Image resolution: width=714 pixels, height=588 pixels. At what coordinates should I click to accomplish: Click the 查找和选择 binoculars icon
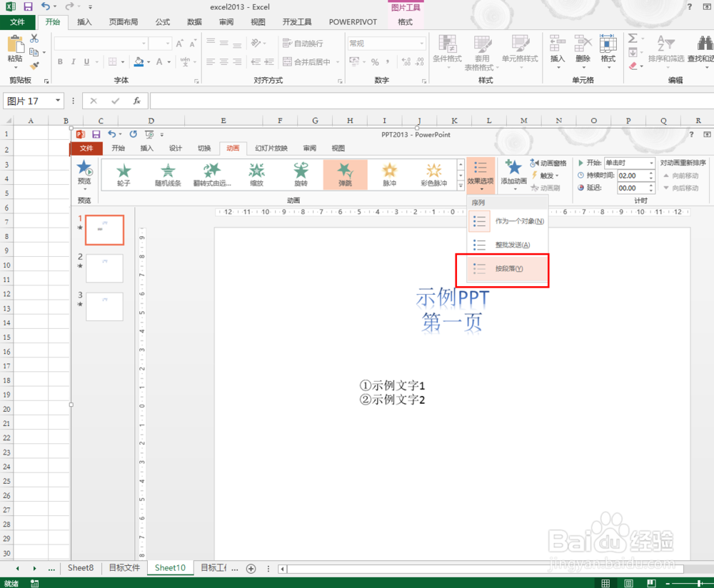705,44
